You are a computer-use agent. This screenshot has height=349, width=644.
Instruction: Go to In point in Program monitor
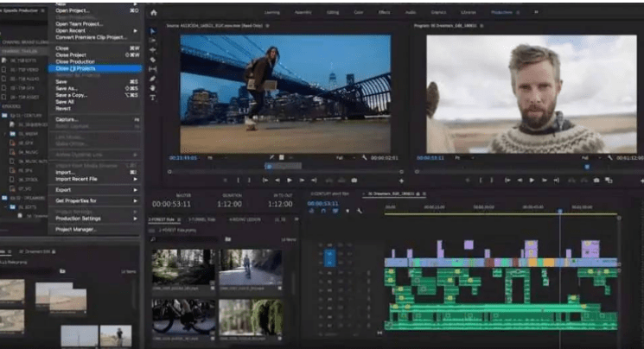[x=507, y=181]
